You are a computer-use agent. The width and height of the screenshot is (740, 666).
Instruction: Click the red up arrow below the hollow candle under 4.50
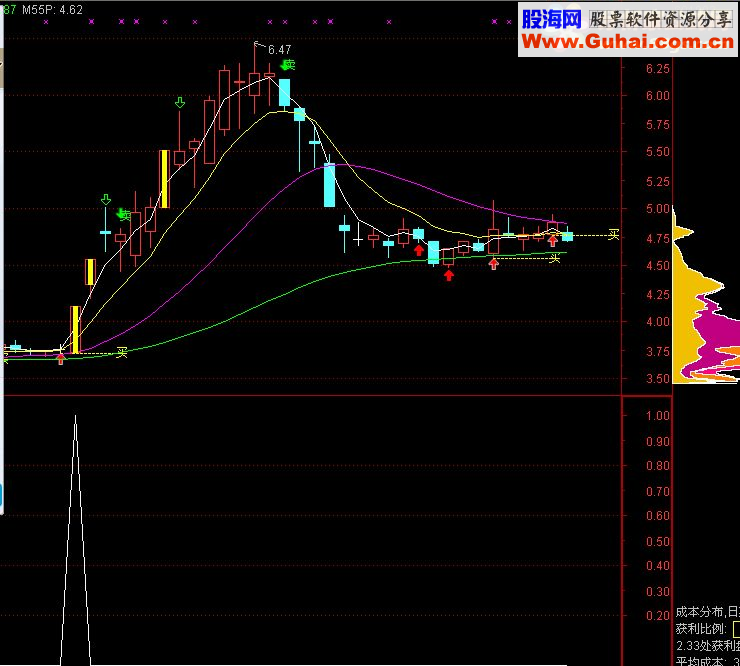(449, 275)
